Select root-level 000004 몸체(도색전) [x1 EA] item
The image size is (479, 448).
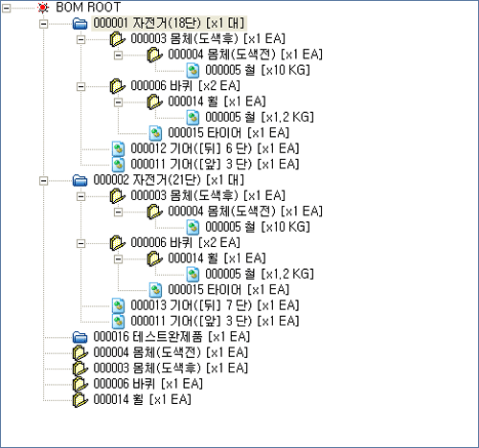click(171, 352)
